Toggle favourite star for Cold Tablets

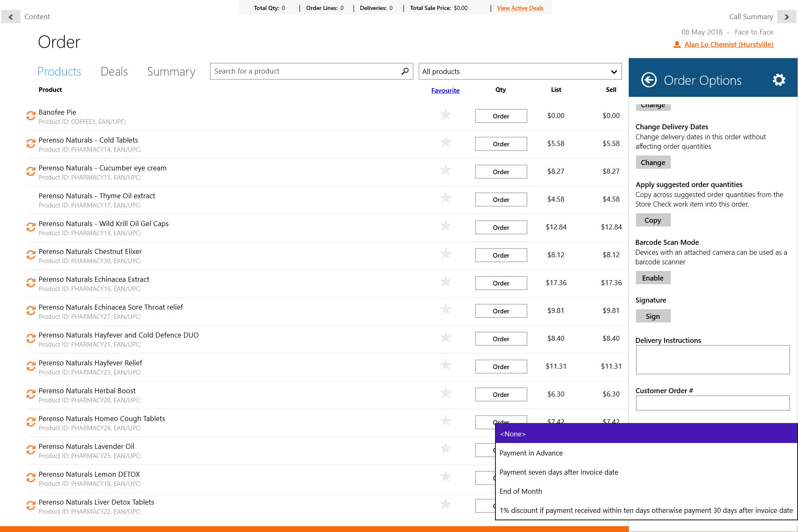click(x=446, y=143)
